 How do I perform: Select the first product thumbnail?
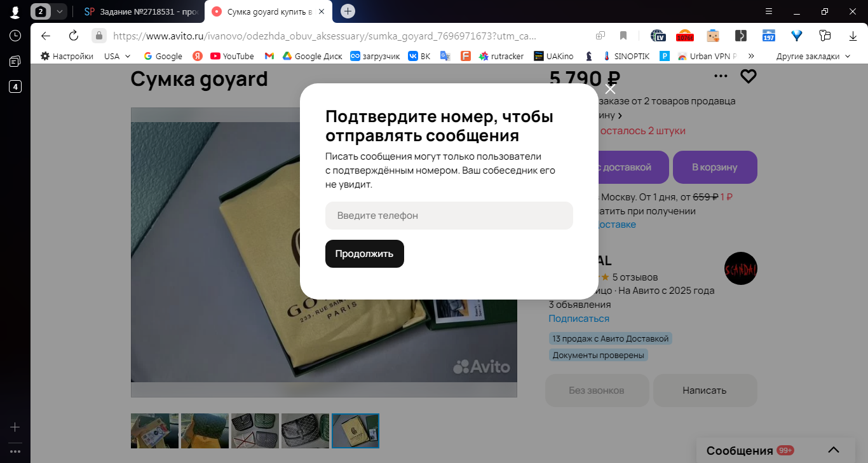click(154, 431)
